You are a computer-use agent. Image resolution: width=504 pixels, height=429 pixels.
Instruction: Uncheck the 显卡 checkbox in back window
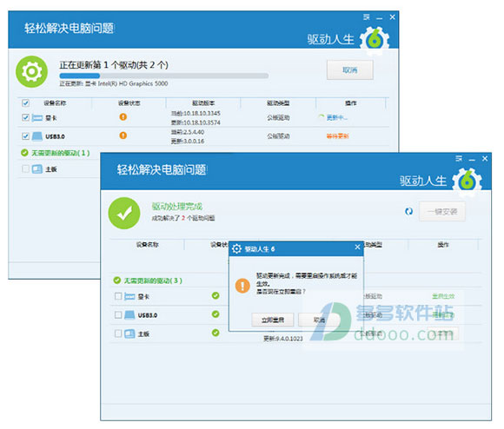[25, 117]
